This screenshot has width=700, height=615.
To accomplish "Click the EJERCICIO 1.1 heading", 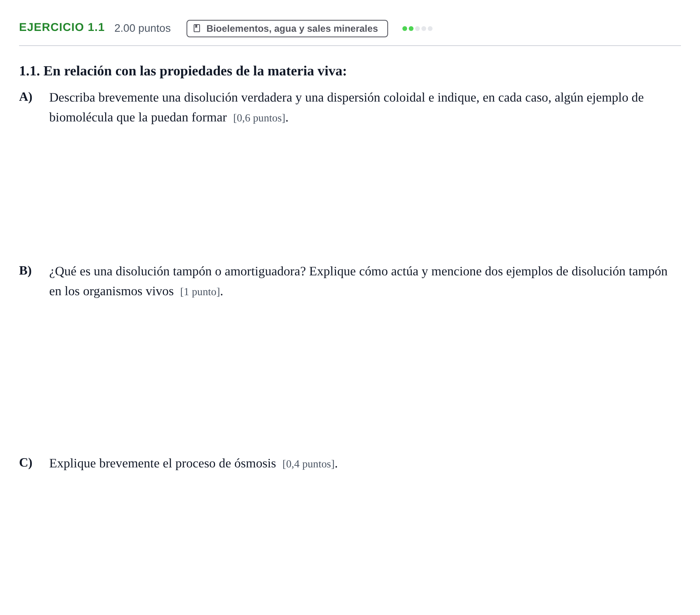I will (x=62, y=27).
